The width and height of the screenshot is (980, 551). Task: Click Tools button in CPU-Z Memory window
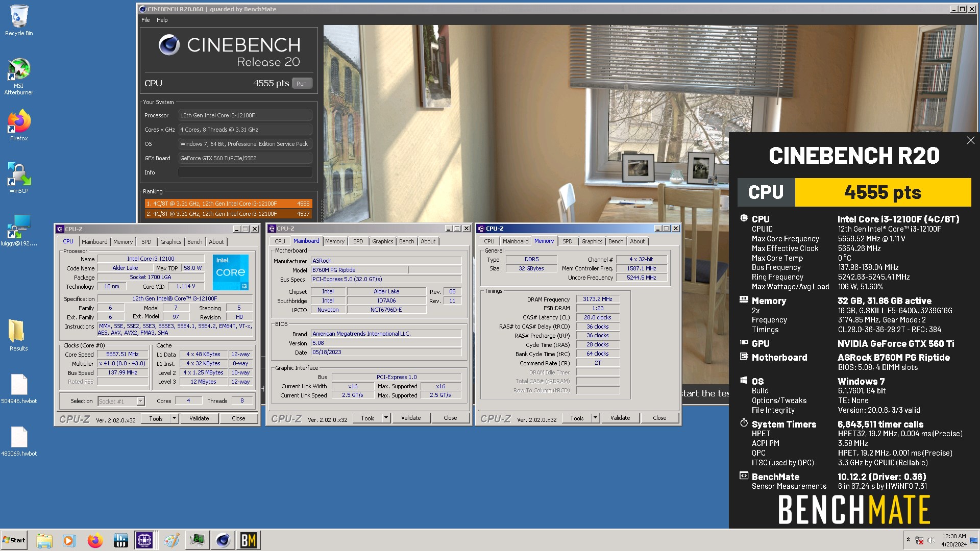click(x=577, y=418)
